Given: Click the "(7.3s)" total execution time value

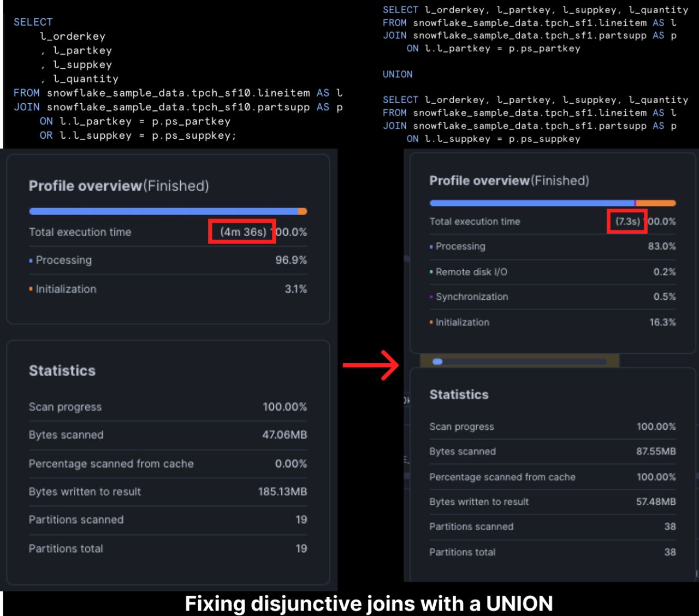Looking at the screenshot, I should [x=627, y=221].
